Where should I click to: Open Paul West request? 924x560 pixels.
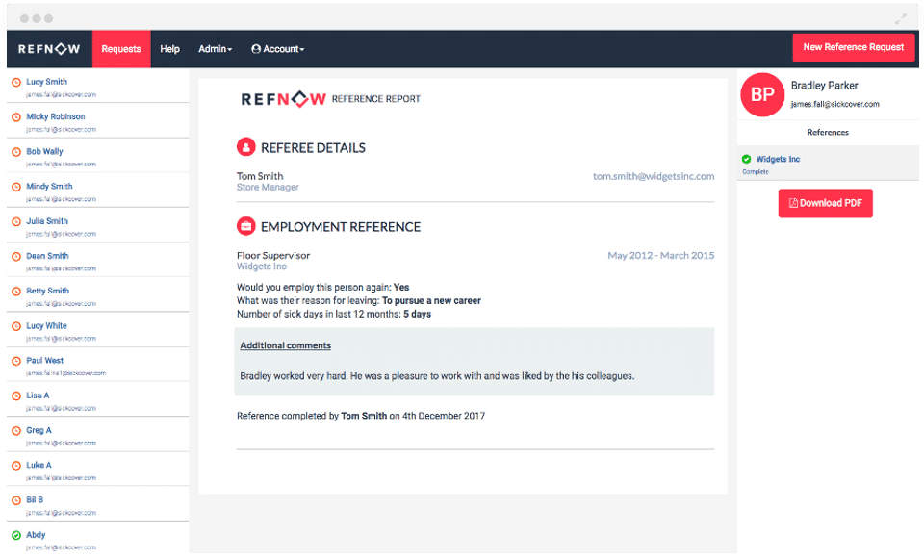point(98,365)
